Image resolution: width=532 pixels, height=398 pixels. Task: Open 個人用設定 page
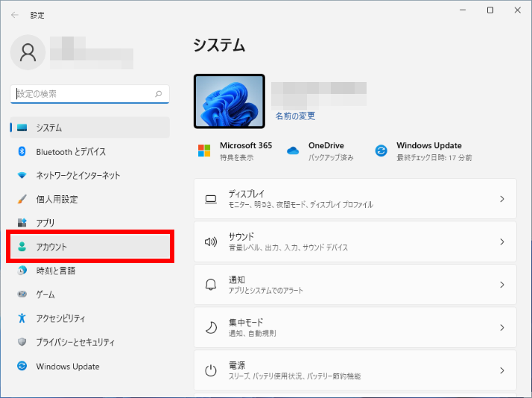[90, 199]
